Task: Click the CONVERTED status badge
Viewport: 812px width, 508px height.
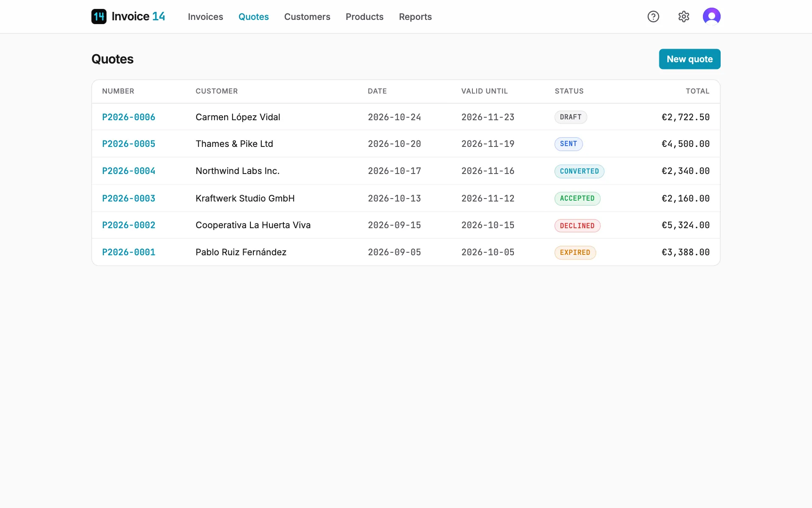Action: tap(579, 171)
